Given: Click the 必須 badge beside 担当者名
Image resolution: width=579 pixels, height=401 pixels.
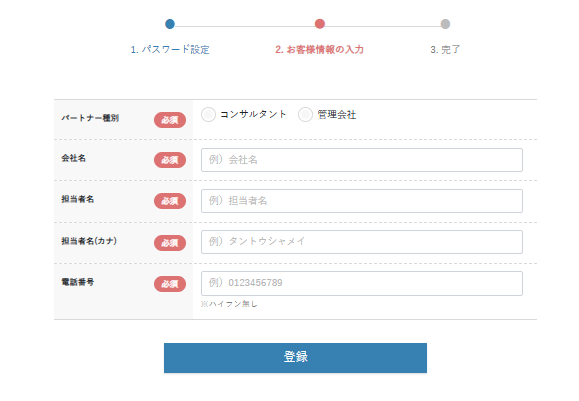Looking at the screenshot, I should 170,201.
